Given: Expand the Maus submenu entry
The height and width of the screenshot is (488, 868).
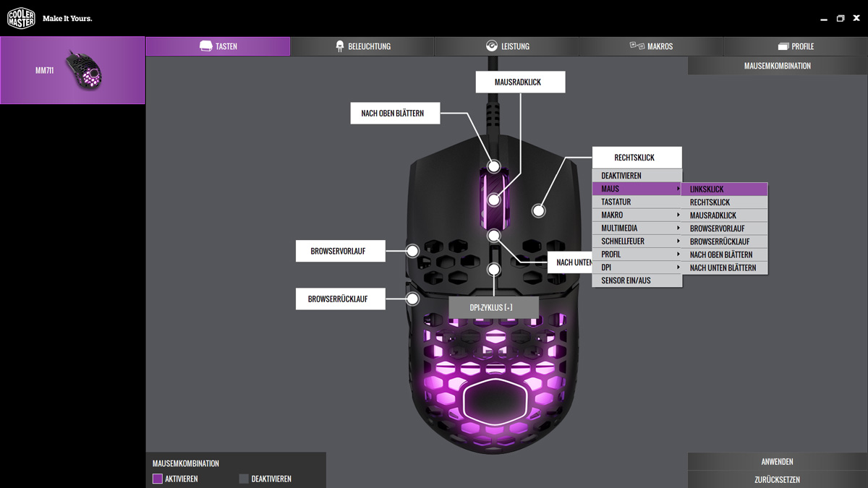Looking at the screenshot, I should pyautogui.click(x=637, y=189).
